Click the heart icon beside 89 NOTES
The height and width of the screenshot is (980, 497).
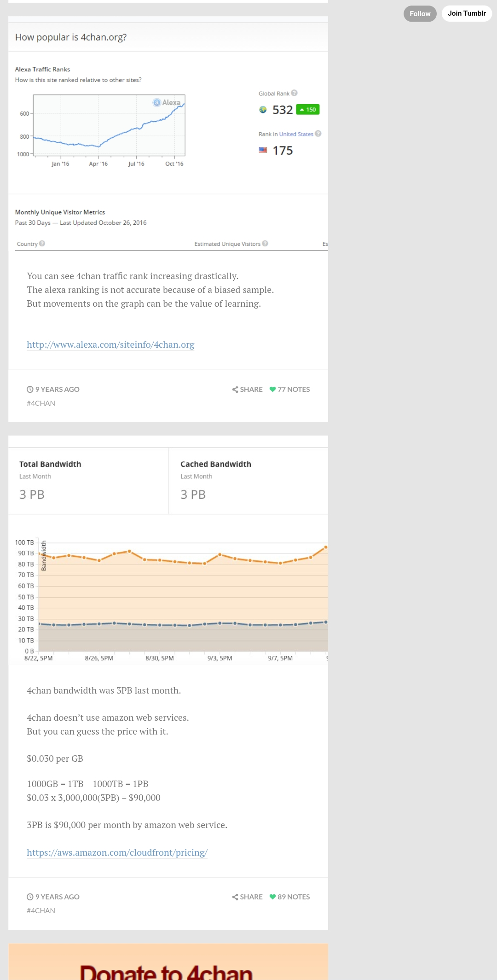[x=272, y=897]
